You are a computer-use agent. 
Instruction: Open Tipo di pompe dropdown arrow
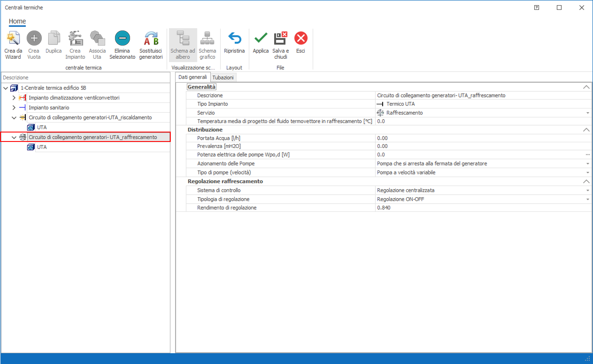tap(587, 172)
